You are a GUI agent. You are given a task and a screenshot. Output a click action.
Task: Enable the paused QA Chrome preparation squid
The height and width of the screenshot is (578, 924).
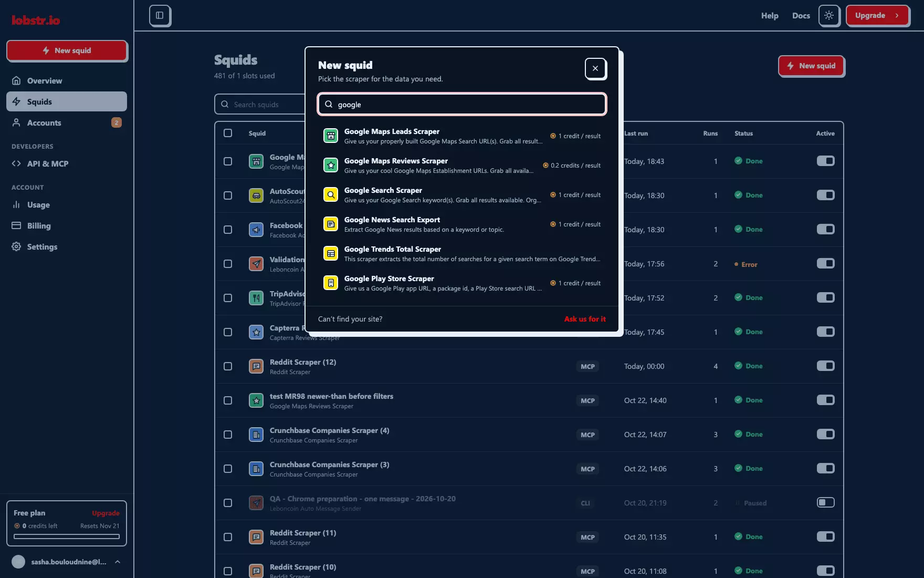click(825, 502)
